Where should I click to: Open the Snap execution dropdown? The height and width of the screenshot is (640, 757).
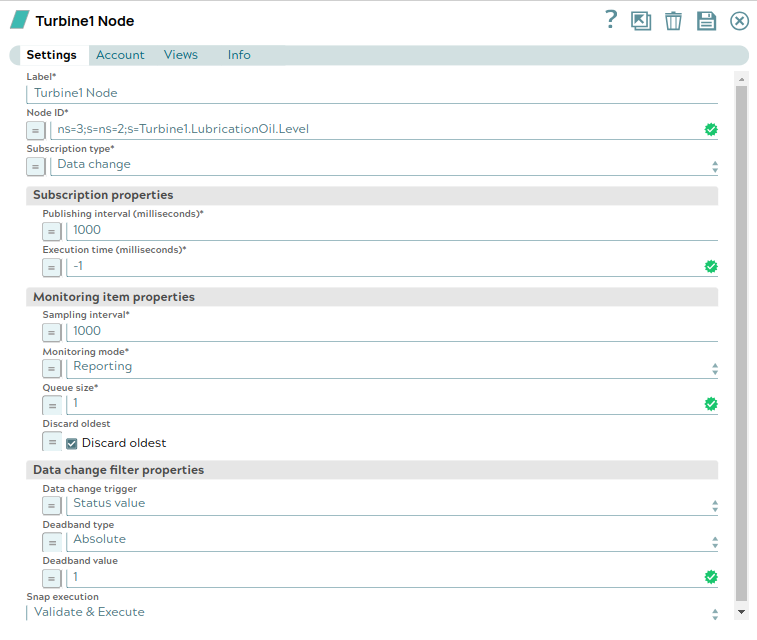point(372,612)
